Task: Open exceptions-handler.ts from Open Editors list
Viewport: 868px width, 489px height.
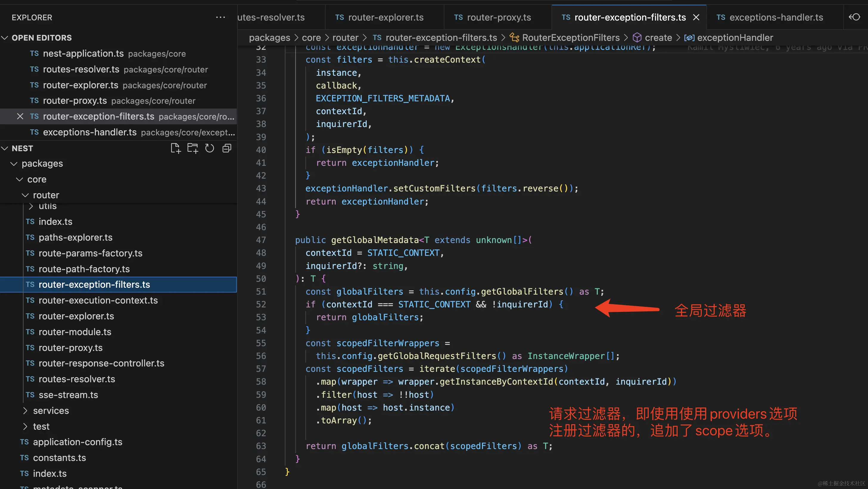Action: click(118, 132)
